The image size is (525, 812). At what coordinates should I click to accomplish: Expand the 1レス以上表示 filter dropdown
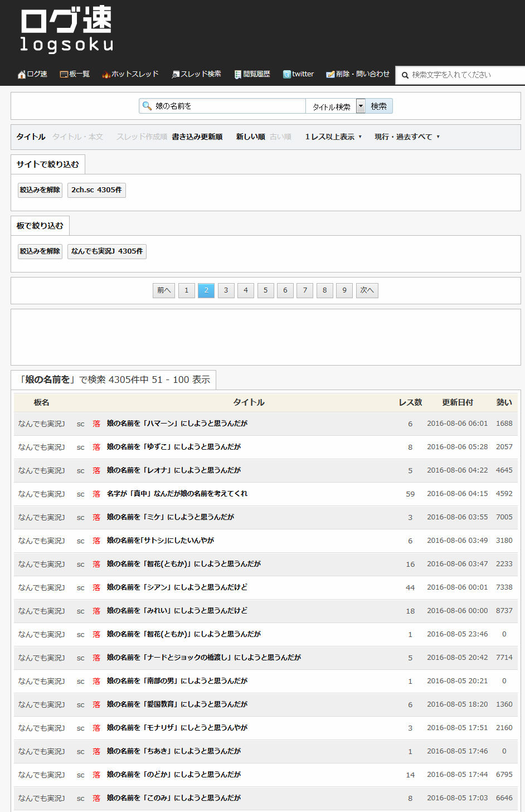(x=333, y=137)
